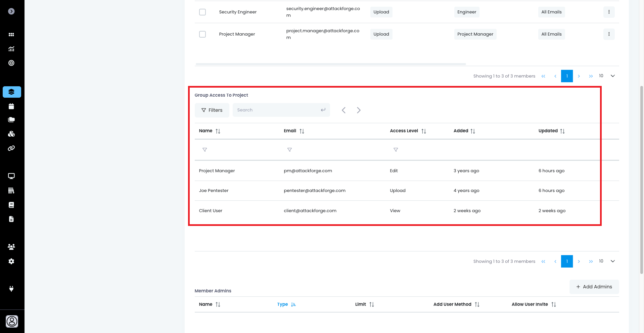This screenshot has width=644, height=333.
Task: Open the settings gear icon in sidebar
Action: tap(11, 261)
